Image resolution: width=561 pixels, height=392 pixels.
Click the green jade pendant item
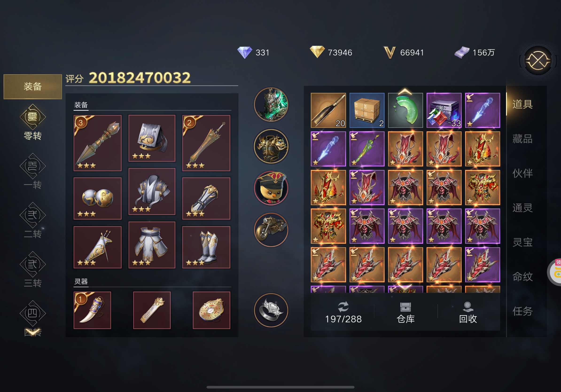click(405, 110)
